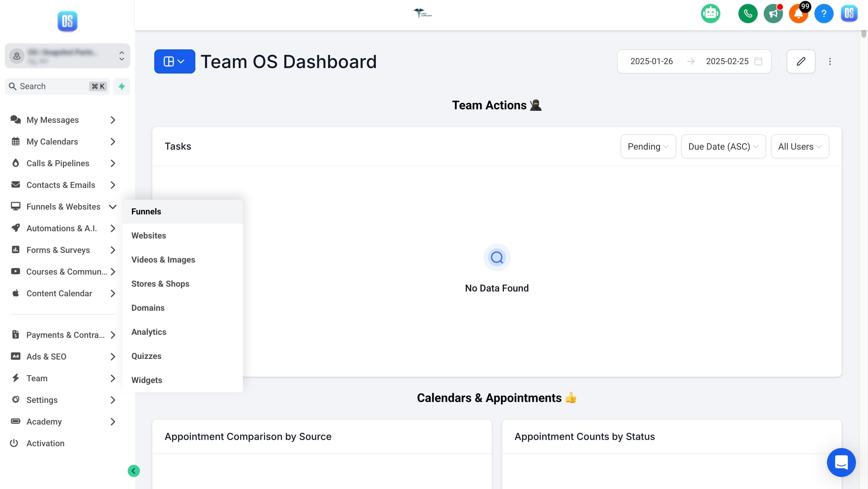Image resolution: width=868 pixels, height=489 pixels.
Task: Open the Pending task status dropdown
Action: 648,146
